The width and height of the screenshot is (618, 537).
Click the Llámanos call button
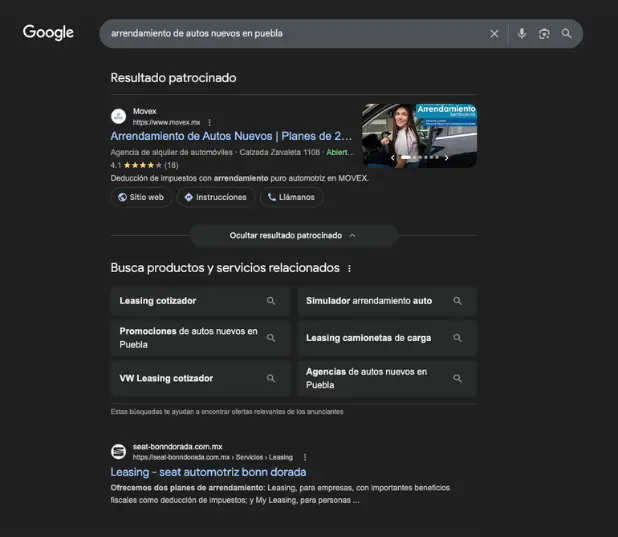[291, 197]
